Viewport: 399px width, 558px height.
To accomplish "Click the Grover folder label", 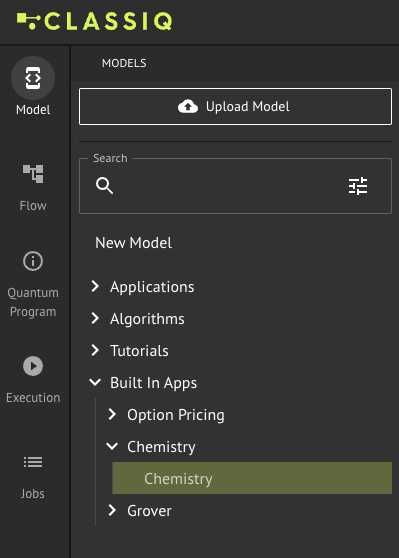I will 149,511.
